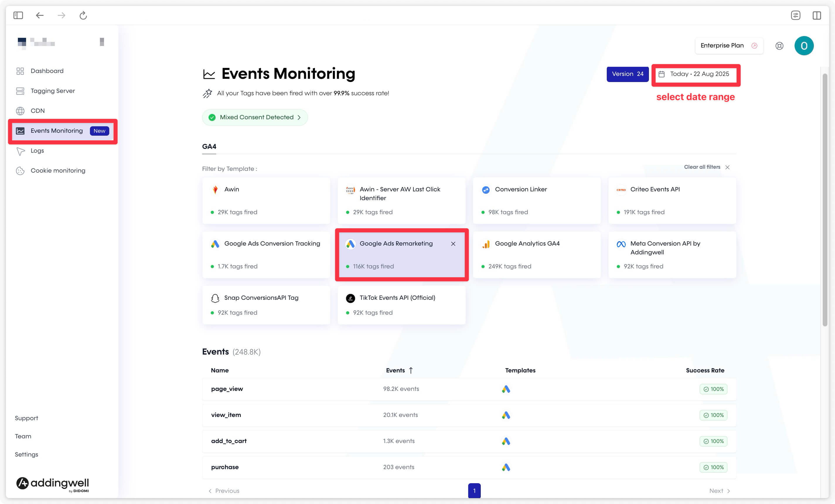
Task: Go to CDN section
Action: 37,111
